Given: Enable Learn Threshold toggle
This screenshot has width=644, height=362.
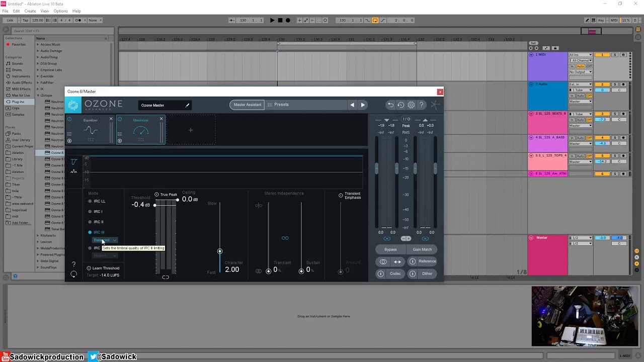Looking at the screenshot, I should coord(89,268).
